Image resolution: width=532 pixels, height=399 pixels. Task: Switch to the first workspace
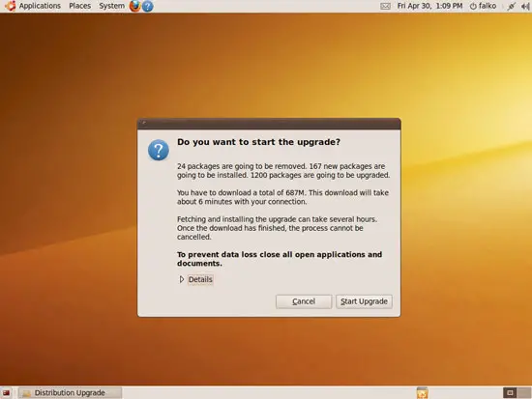tap(510, 393)
